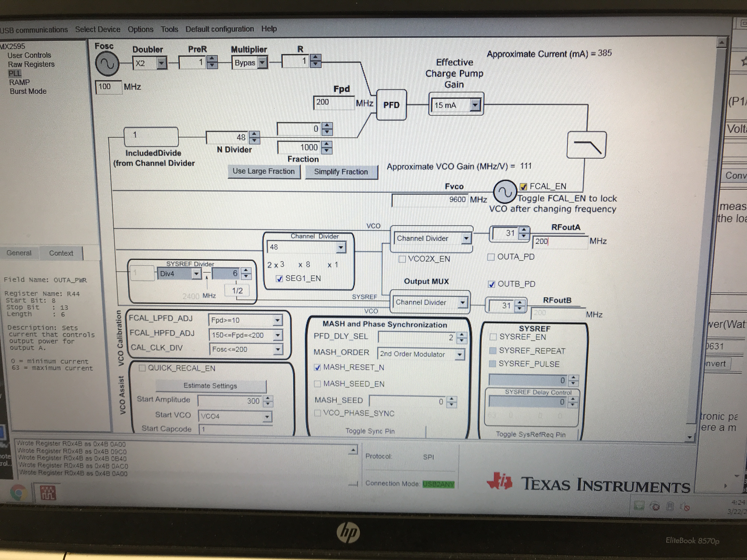Click the loop filter block icon

tap(587, 145)
